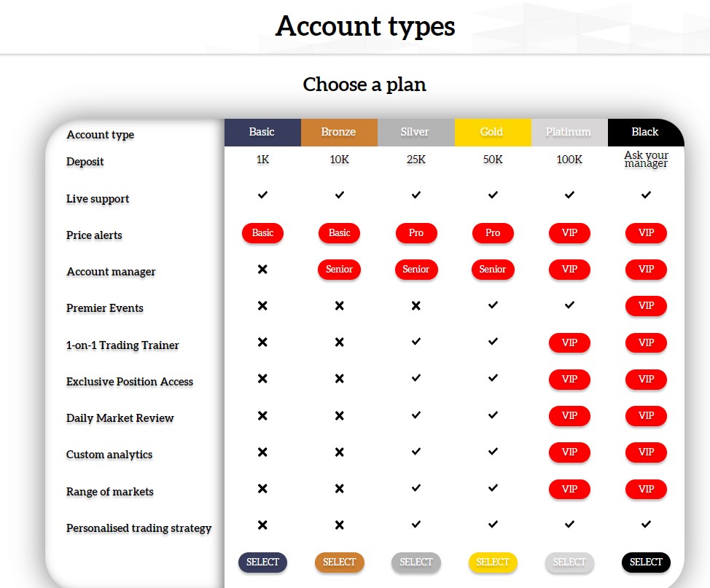Click the 25K deposit value
The height and width of the screenshot is (588, 710).
(x=416, y=160)
